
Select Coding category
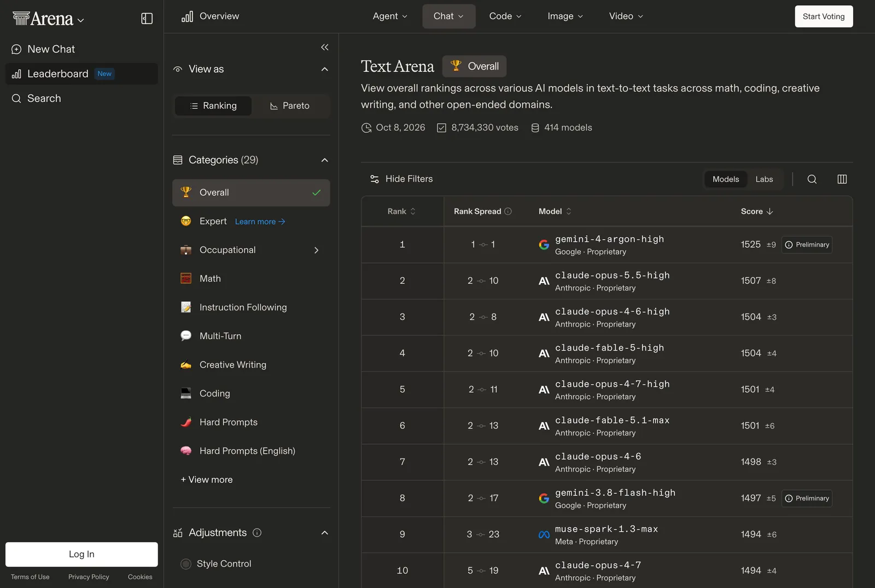click(251, 394)
